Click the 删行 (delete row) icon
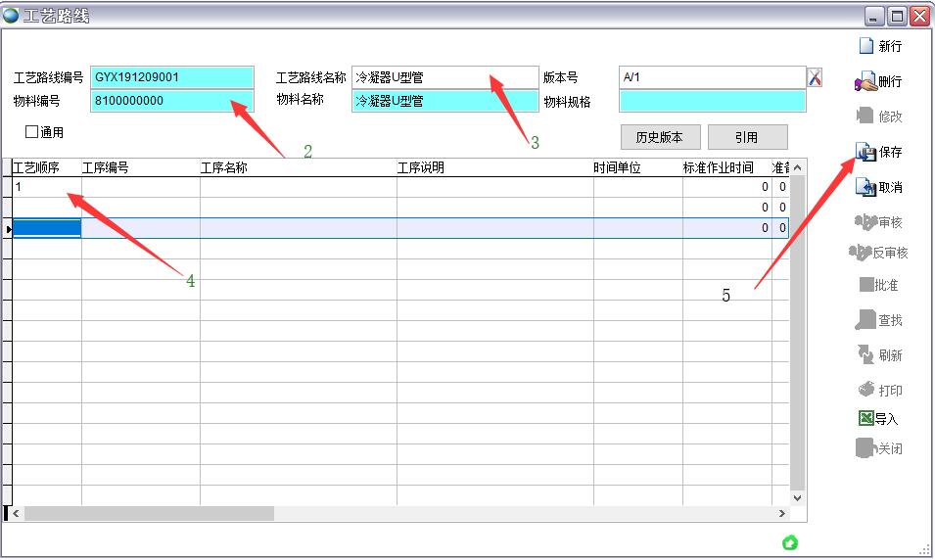The image size is (935, 560). point(865,82)
